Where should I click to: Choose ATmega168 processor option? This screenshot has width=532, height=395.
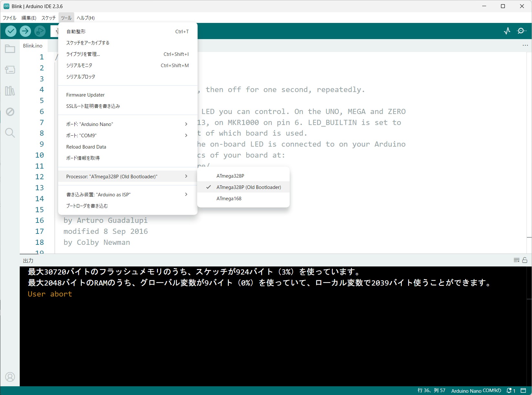(x=229, y=199)
